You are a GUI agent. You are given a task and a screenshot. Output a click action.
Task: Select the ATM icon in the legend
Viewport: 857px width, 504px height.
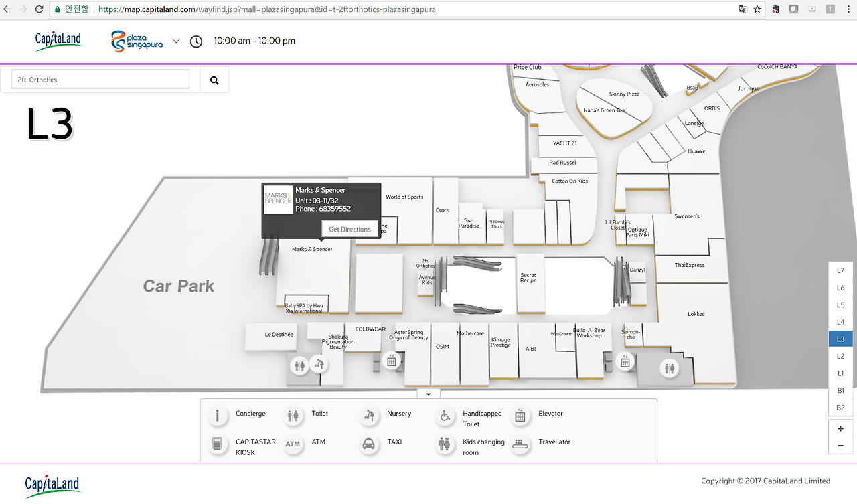click(x=293, y=444)
